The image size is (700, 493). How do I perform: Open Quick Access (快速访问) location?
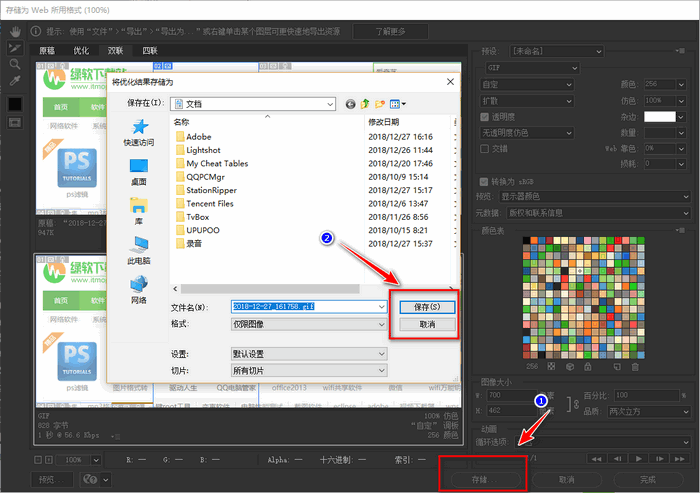(139, 133)
